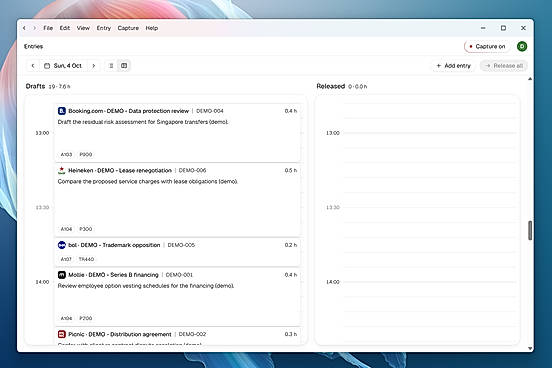This screenshot has width=552, height=368.
Task: Open the Booking.com Data protection review entry
Action: pyautogui.click(x=177, y=133)
